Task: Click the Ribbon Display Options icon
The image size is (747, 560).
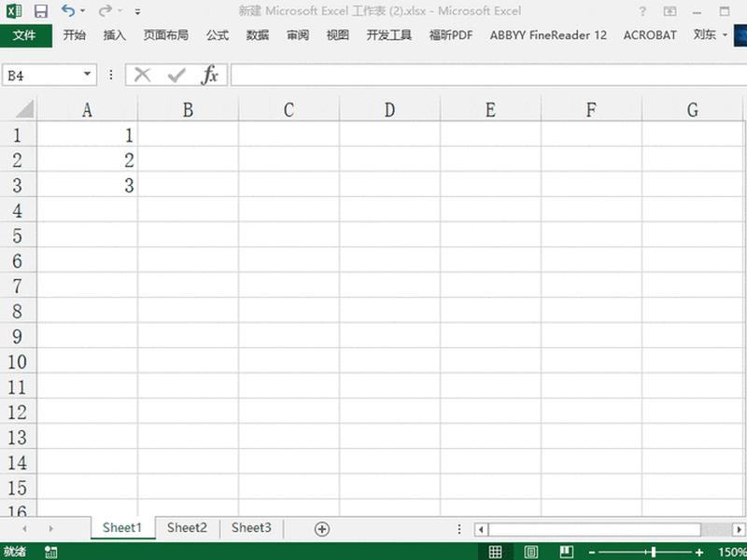Action: point(669,11)
